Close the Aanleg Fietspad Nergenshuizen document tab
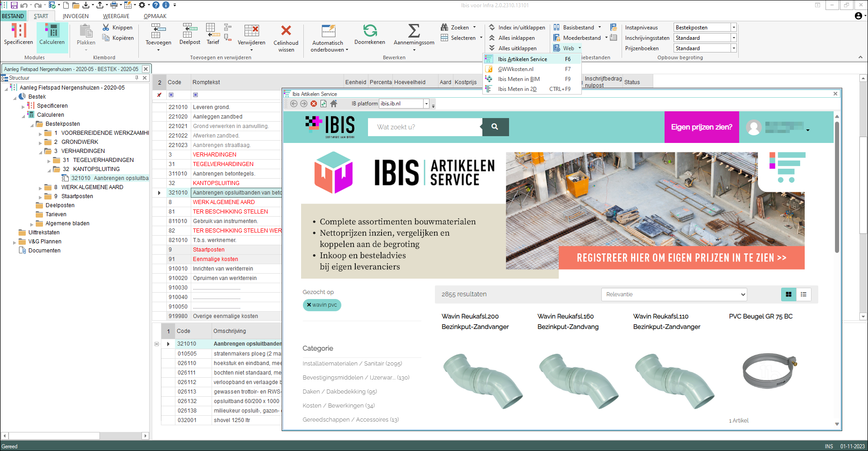Viewport: 868px width, 451px height. coord(146,69)
